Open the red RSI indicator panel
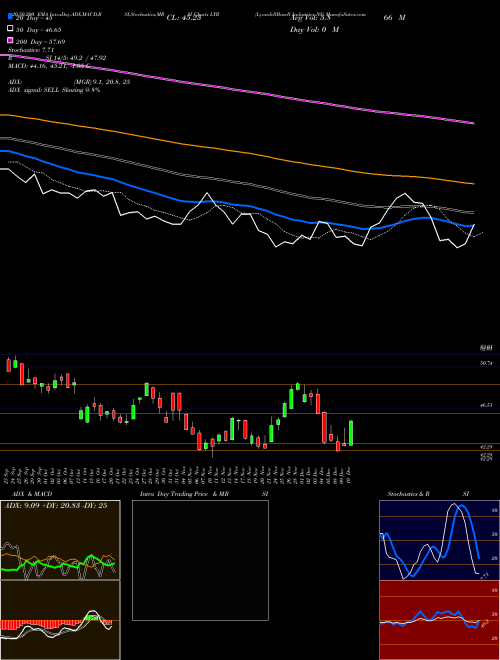The height and width of the screenshot is (660, 500). 439,620
